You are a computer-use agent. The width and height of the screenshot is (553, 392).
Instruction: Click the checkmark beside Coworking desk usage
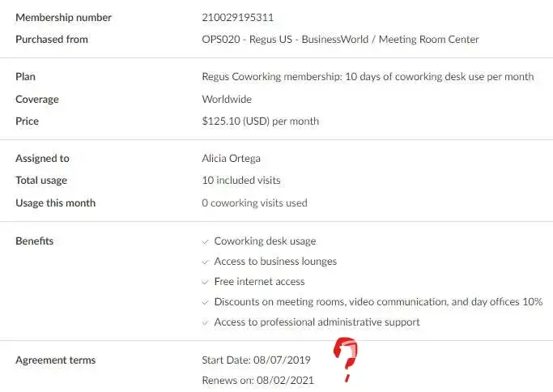(x=205, y=241)
